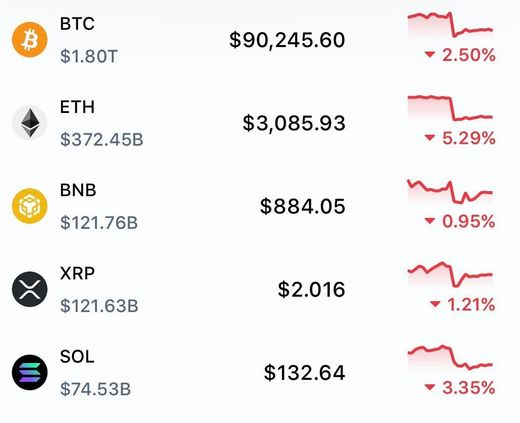
Task: Open the orange Bitcoin coin icon
Action: pos(30,40)
